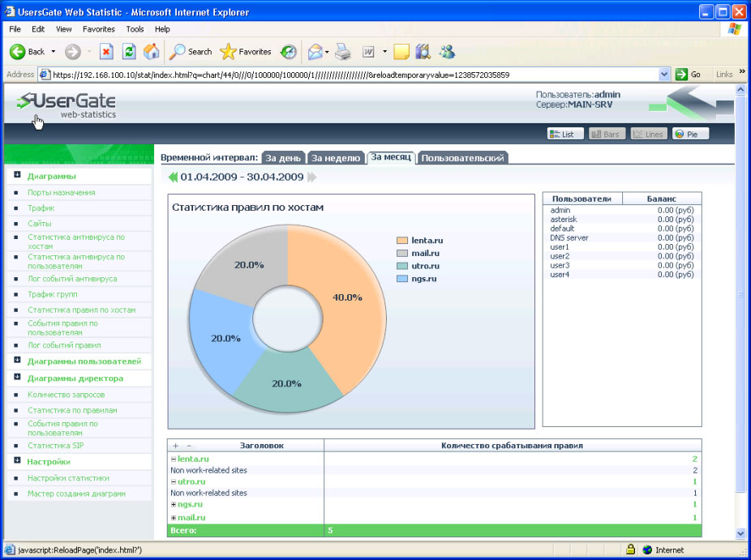Open the address bar dropdown arrow
Viewport: 751px width, 560px height.
tap(664, 75)
